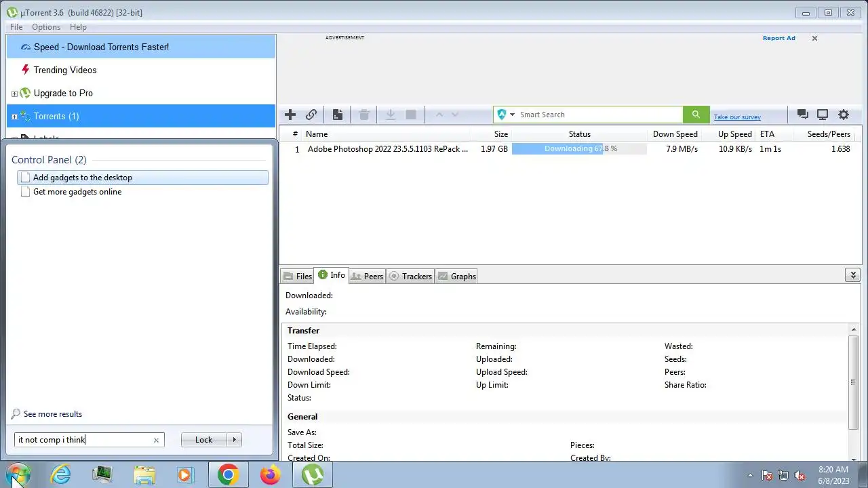The width and height of the screenshot is (868, 488).
Task: Open the chat bubbles toolbar icon
Action: pos(802,115)
